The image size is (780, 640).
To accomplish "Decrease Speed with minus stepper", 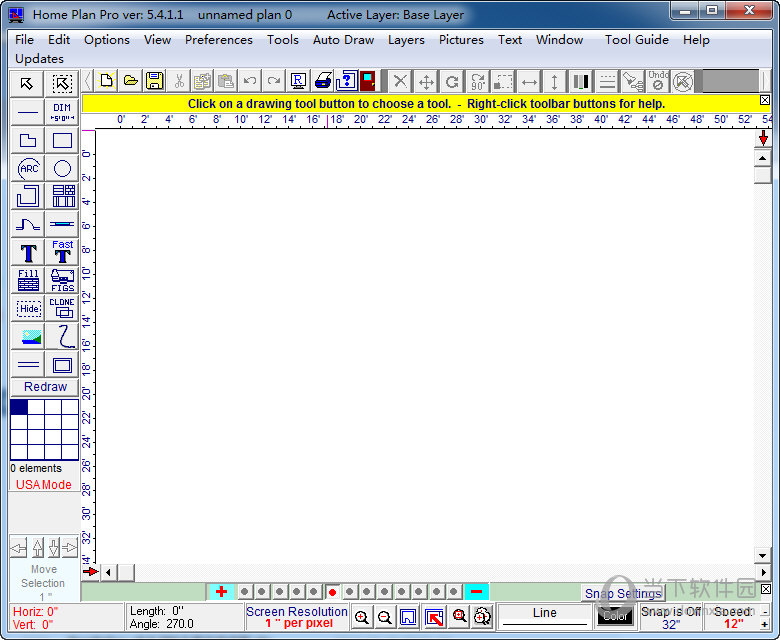I will [765, 611].
